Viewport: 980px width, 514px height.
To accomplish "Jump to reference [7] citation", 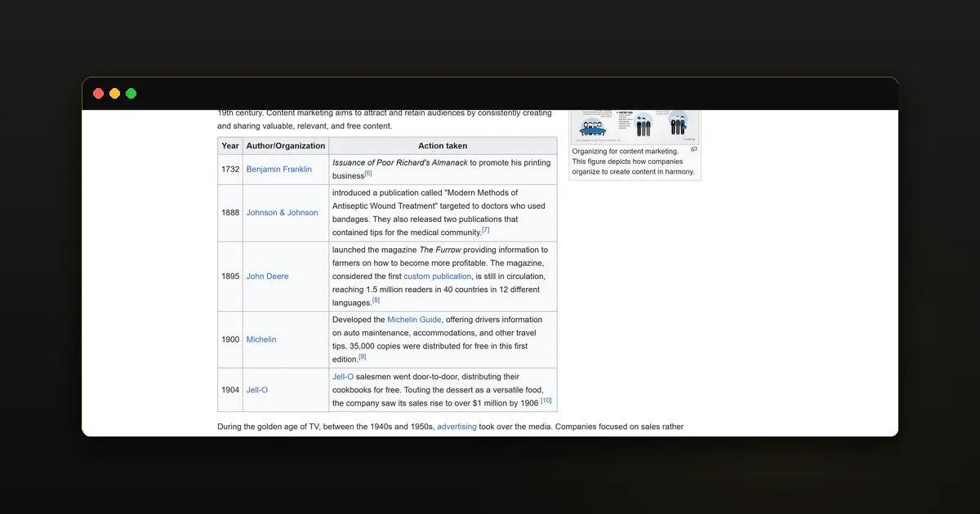I will click(485, 230).
